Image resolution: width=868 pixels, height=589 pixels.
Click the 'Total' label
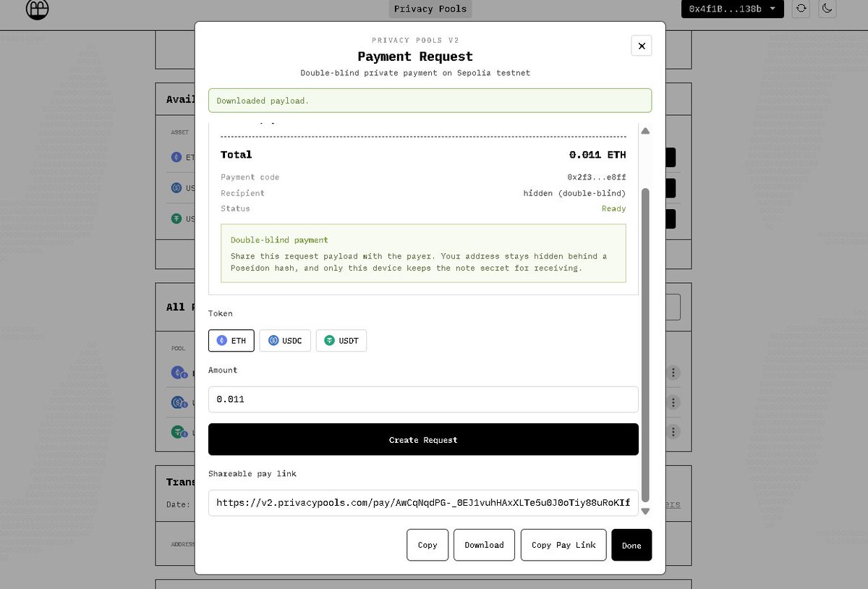point(237,155)
